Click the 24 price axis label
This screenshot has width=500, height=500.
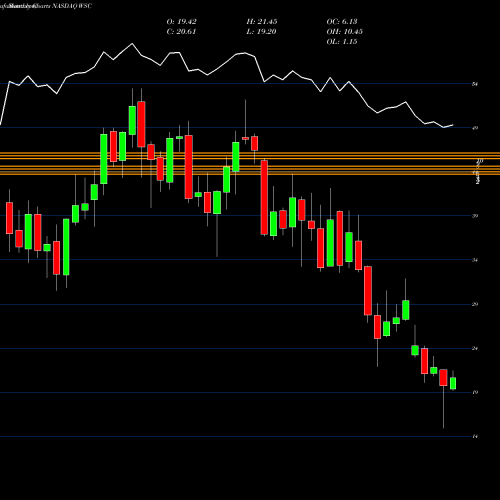click(x=475, y=349)
